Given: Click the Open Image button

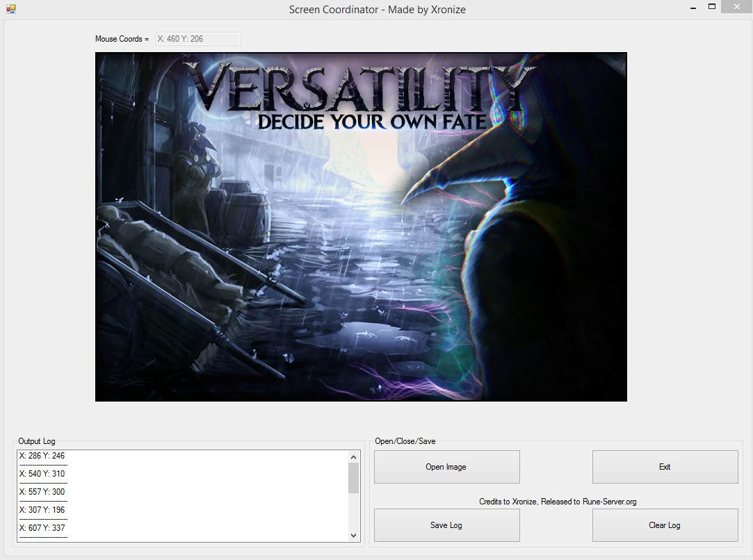Looking at the screenshot, I should [x=446, y=467].
